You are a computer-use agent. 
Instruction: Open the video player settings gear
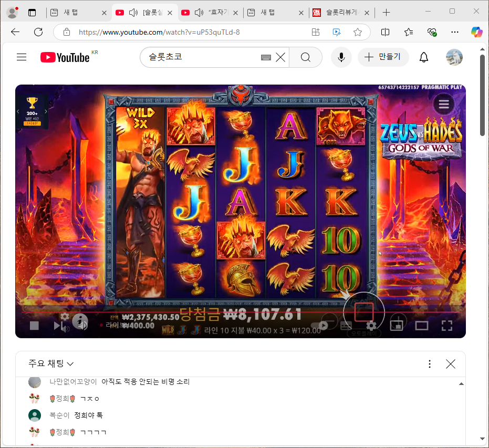tap(371, 326)
